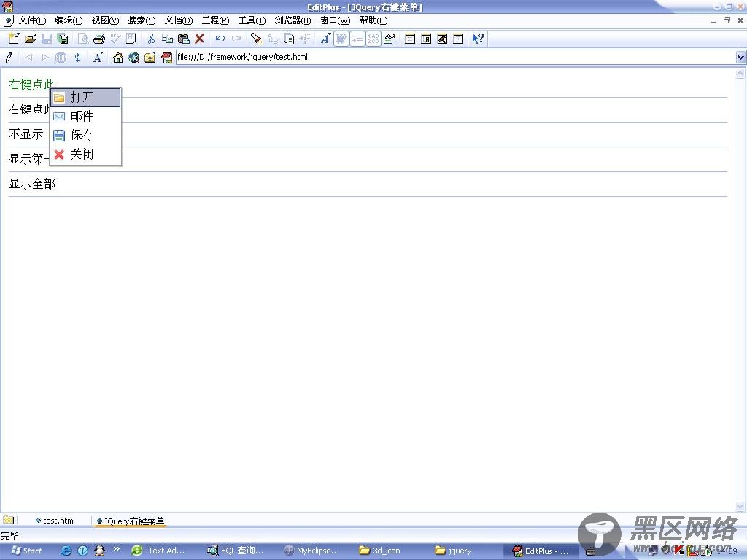The height and width of the screenshot is (560, 747).
Task: Choose 打开 in context menu
Action: click(85, 97)
